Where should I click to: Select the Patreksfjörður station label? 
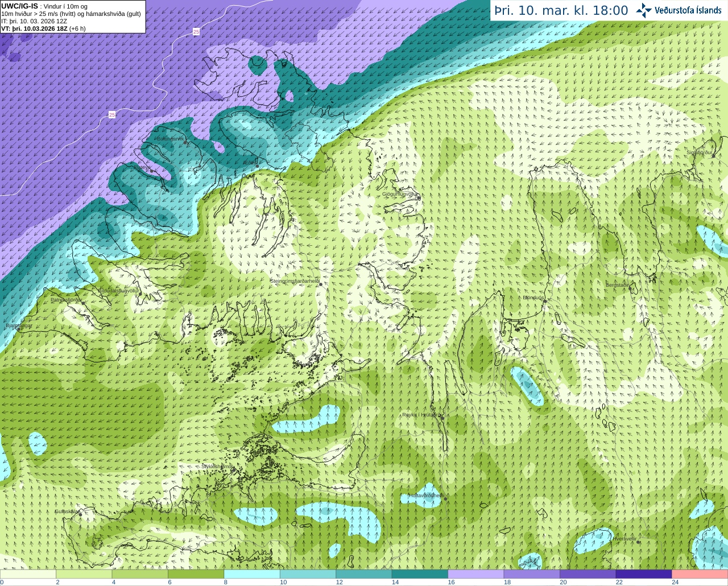pyautogui.click(x=66, y=300)
